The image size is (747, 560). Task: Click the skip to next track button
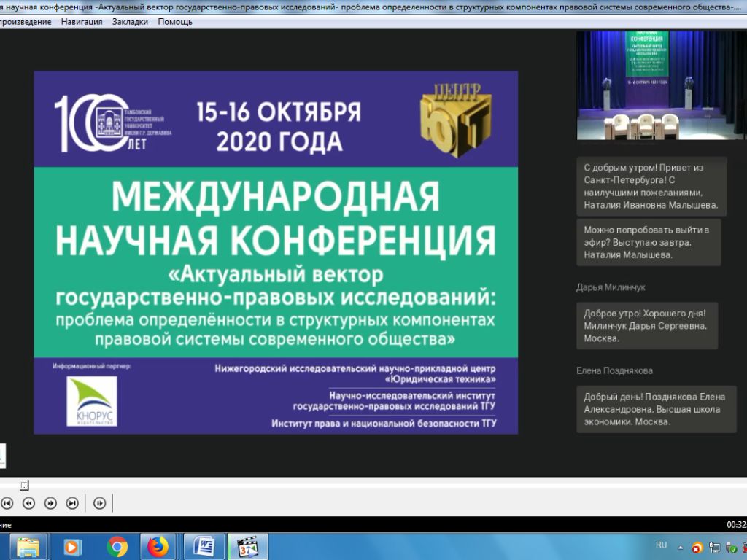(72, 503)
